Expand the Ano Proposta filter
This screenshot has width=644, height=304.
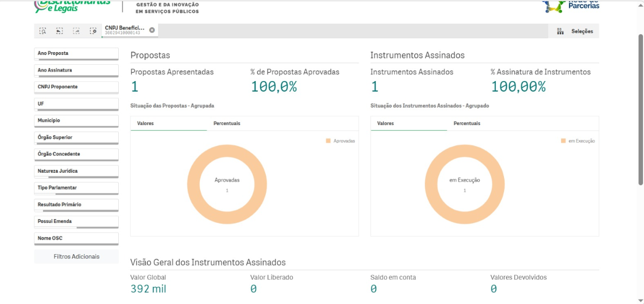pos(76,54)
